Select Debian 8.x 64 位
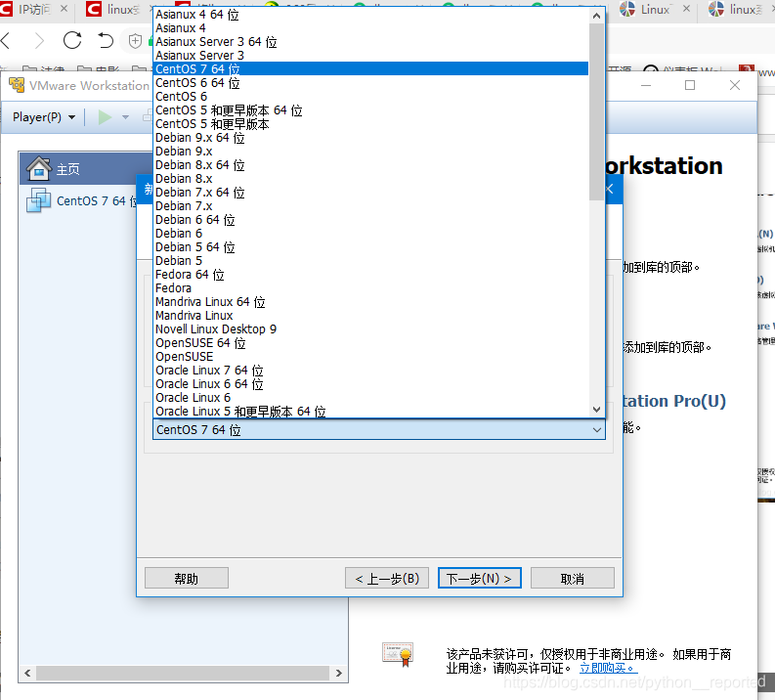The width and height of the screenshot is (775, 700). [x=370, y=165]
